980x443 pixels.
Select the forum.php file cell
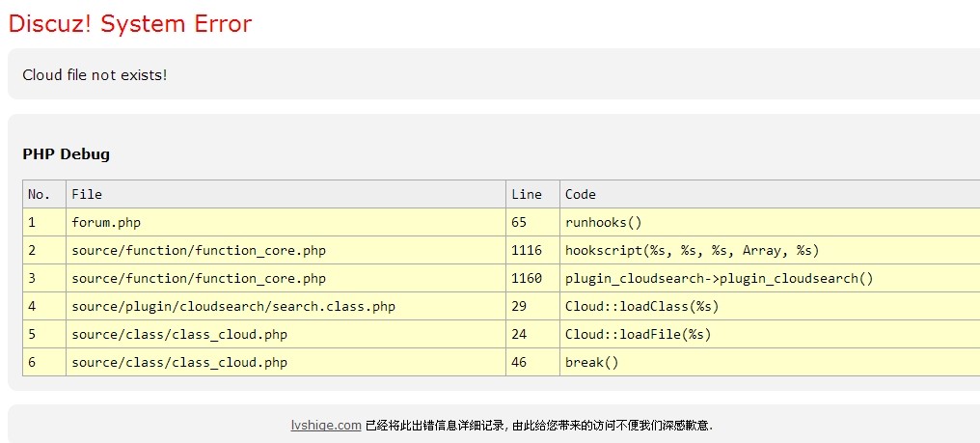pyautogui.click(x=106, y=222)
